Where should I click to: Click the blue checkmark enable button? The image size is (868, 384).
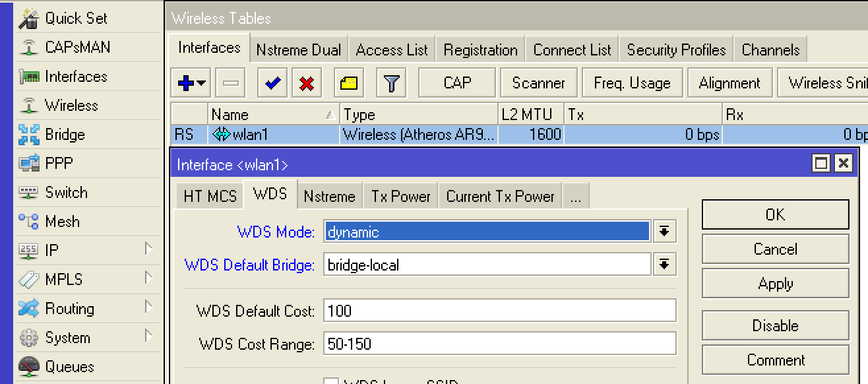272,83
